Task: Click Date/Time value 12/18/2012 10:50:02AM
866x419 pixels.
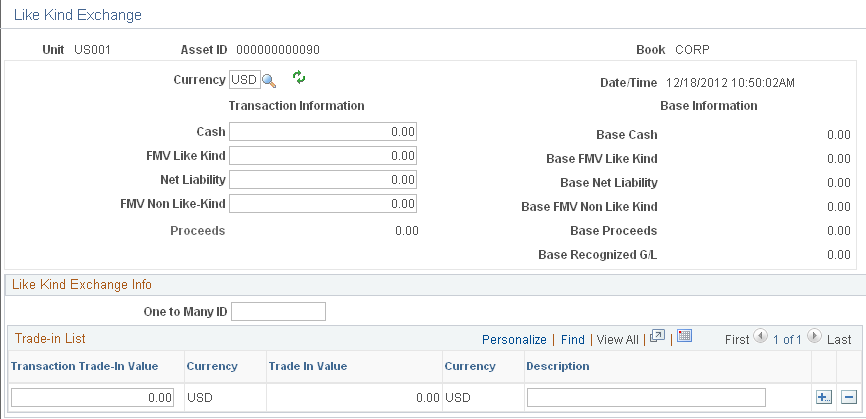Action: 730,83
